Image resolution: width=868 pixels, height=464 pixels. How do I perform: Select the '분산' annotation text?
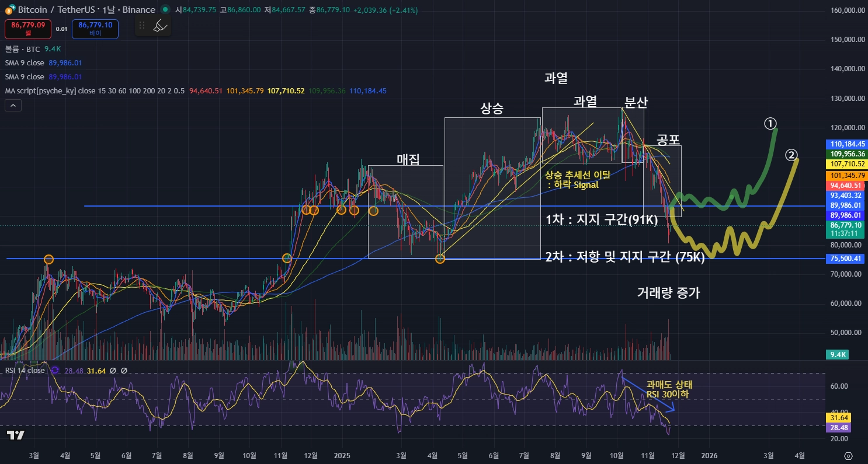636,103
